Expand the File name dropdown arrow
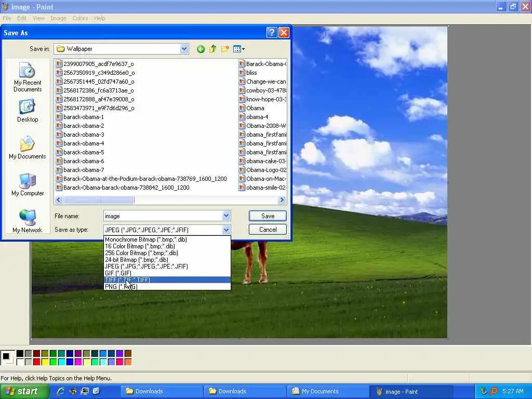Image resolution: width=532 pixels, height=399 pixels. 227,216
